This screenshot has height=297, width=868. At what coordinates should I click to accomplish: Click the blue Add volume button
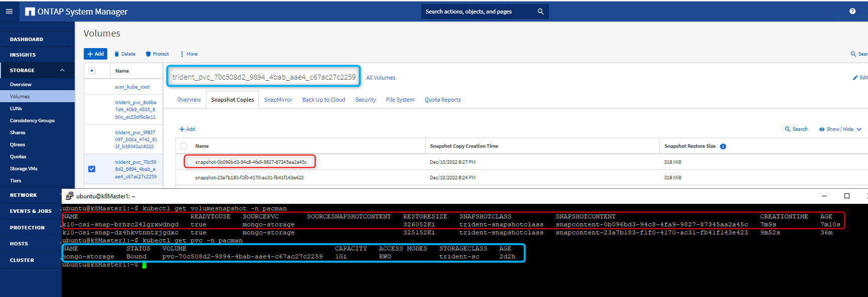pos(95,54)
